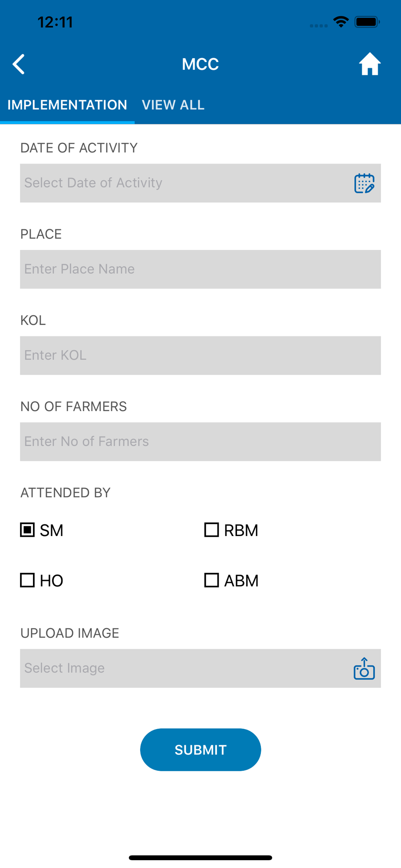Tap the battery status icon

[x=367, y=22]
